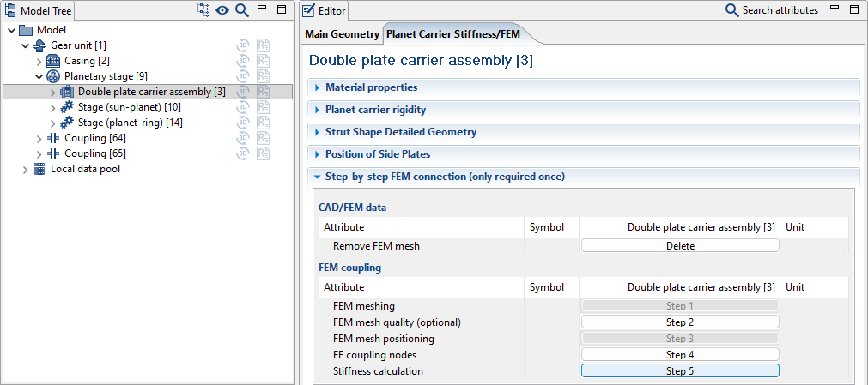Click the report icon for Double plate carrier assembly

[x=264, y=92]
